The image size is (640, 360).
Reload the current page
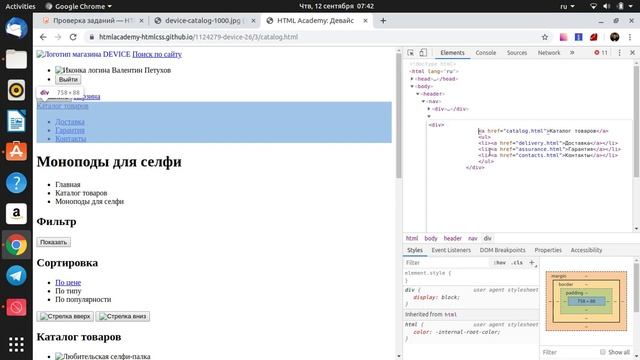pyautogui.click(x=73, y=37)
